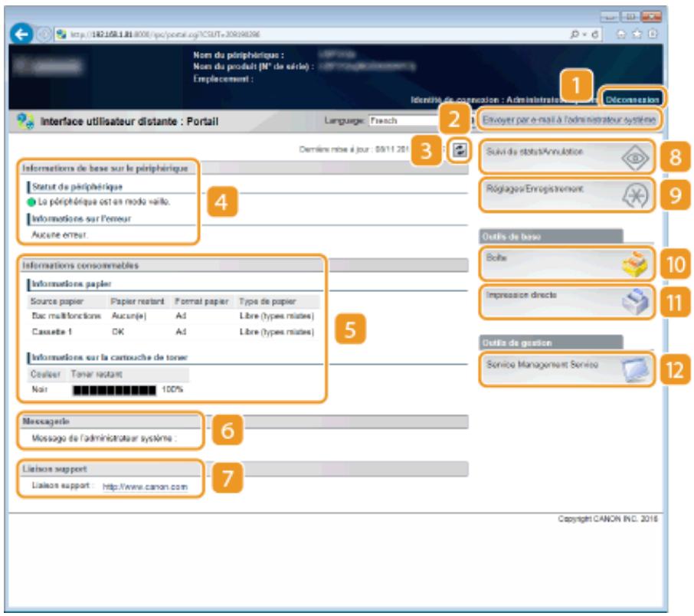Click the Type de papier column header
Screen dimensions: 694x616
[x=267, y=302]
